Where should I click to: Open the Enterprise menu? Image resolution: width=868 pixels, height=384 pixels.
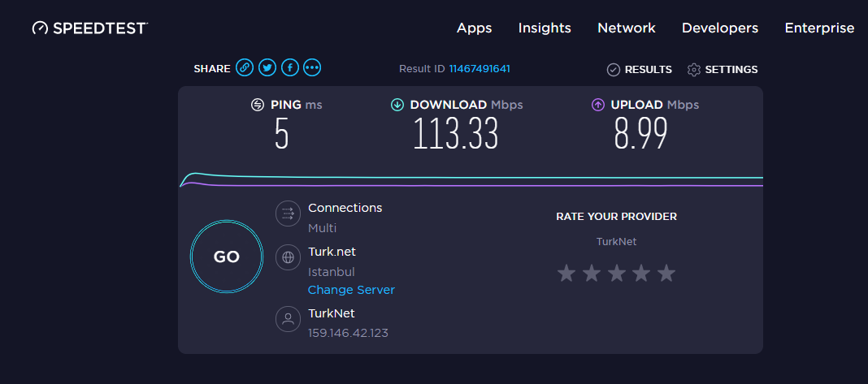point(820,28)
